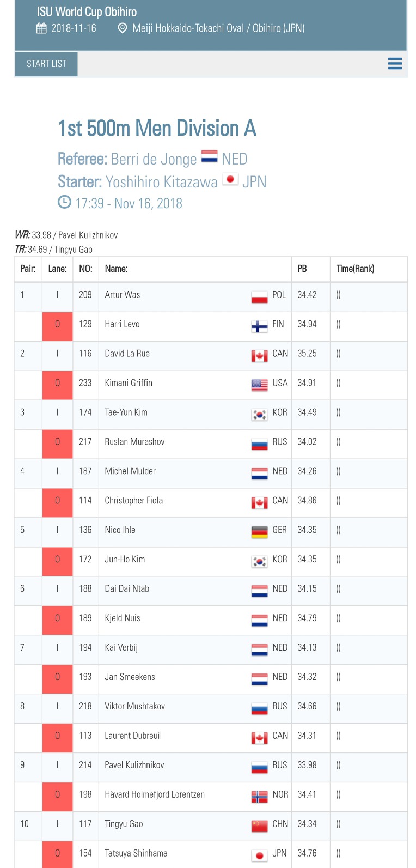Click the PB column header

coord(302,269)
